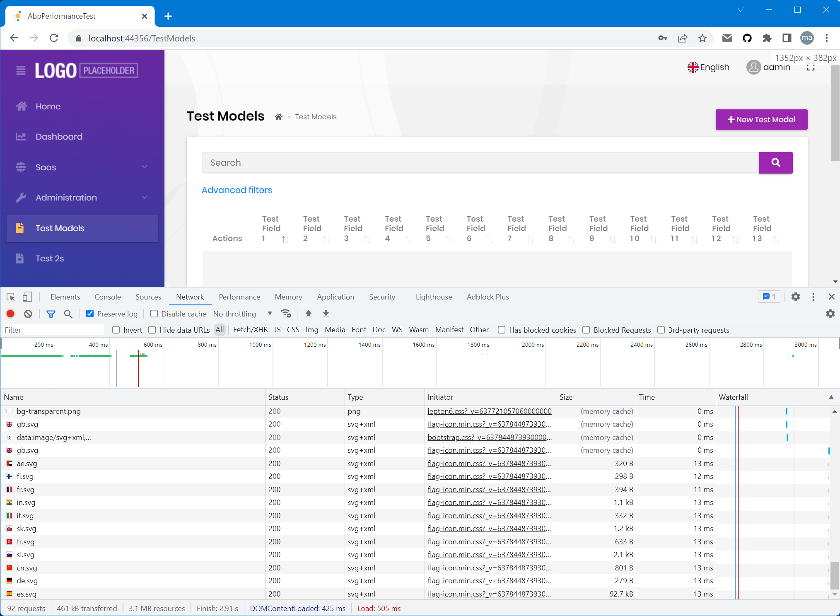The image size is (840, 616).
Task: Open the Advanced filters link
Action: point(237,190)
